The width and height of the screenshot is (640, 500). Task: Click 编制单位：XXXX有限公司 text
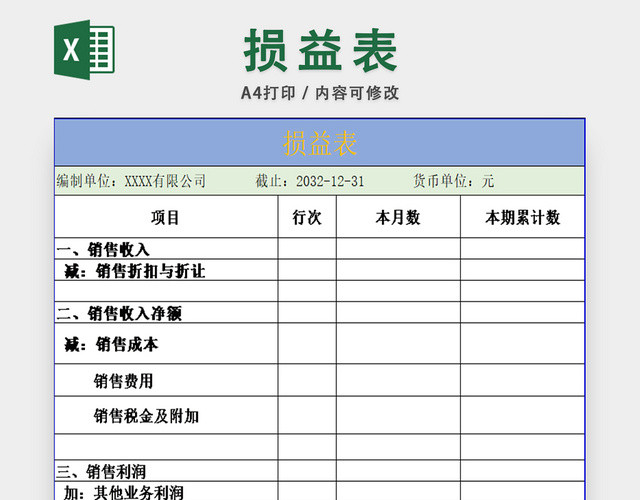131,181
